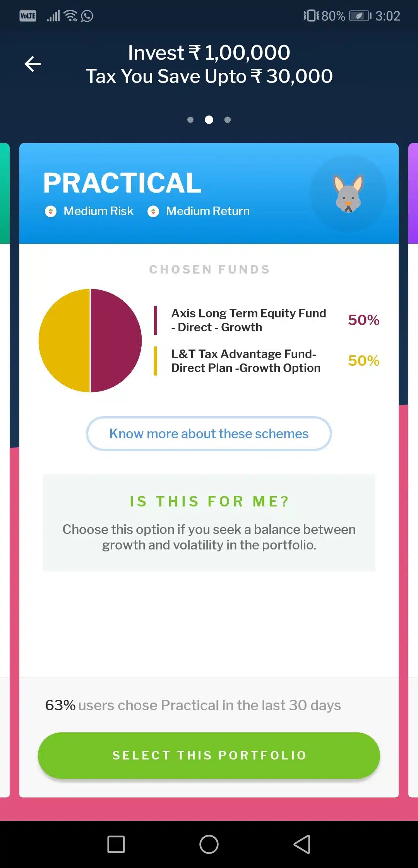Tap the Medium Return indicator icon
This screenshot has height=868, width=418.
coord(153,211)
